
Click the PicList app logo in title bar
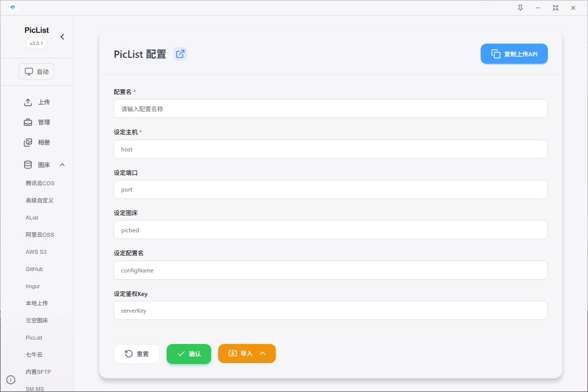(x=13, y=8)
